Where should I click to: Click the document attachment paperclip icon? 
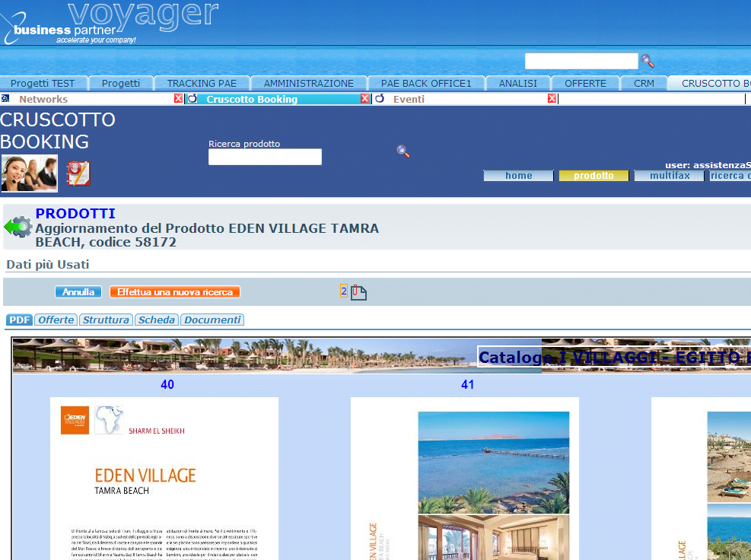[358, 292]
